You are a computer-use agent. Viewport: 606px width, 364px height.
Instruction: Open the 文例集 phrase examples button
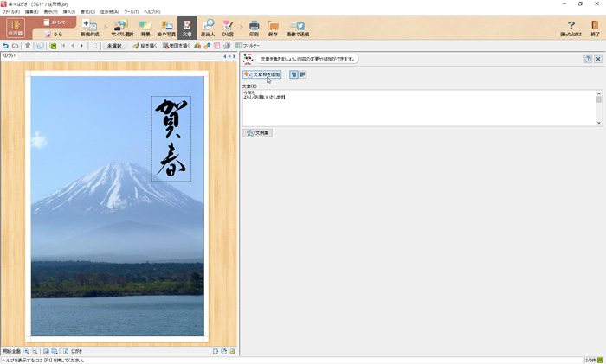point(258,133)
